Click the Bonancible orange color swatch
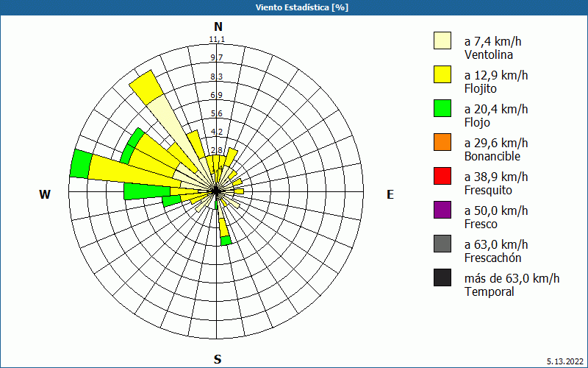Image resolution: width=588 pixels, height=368 pixels. (x=442, y=142)
